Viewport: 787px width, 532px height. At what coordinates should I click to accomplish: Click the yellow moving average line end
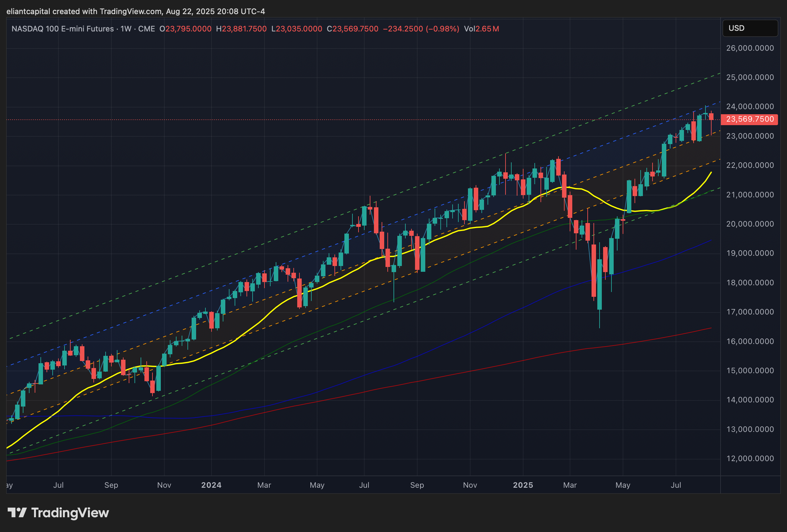[x=711, y=173]
